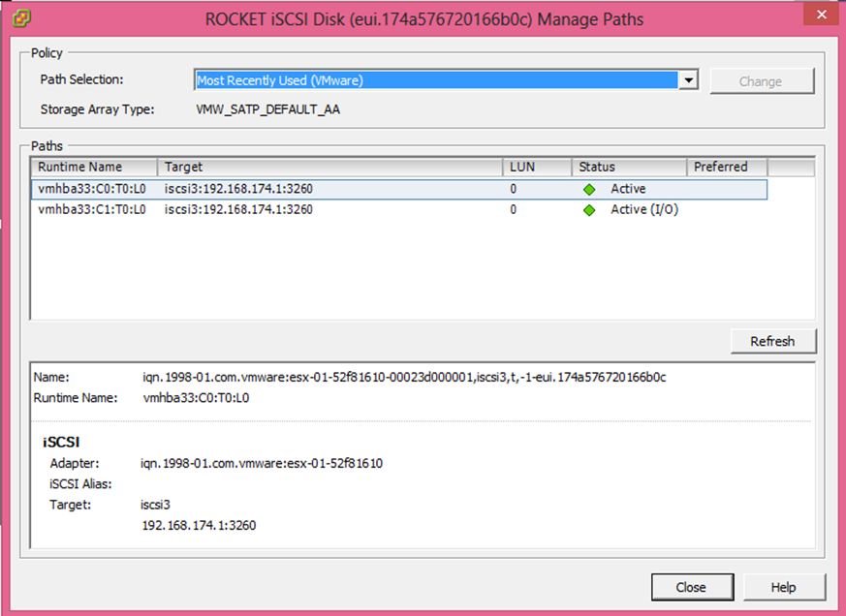Image resolution: width=846 pixels, height=616 pixels.
Task: Click LUN value 0 in second path row
Action: point(513,209)
